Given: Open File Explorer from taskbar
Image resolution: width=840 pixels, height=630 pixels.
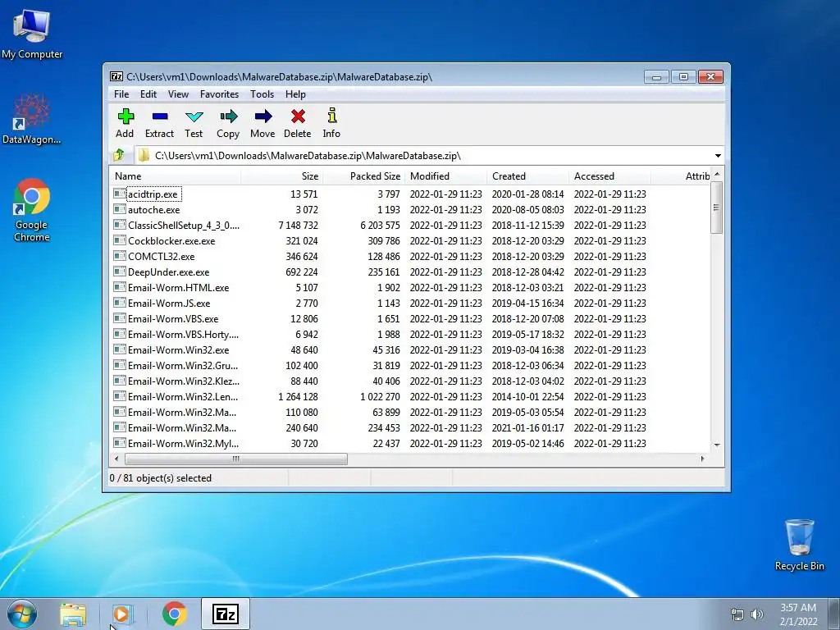Looking at the screenshot, I should click(73, 614).
